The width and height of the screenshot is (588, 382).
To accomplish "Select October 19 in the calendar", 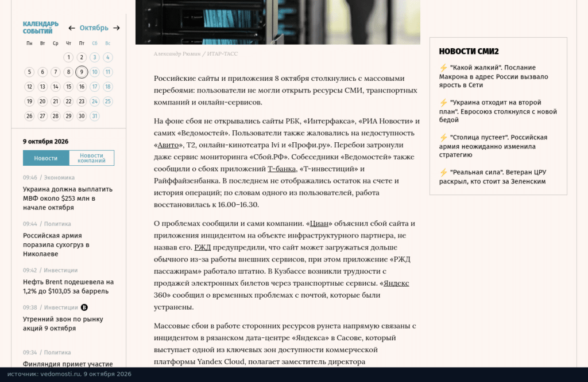I will coord(29,102).
